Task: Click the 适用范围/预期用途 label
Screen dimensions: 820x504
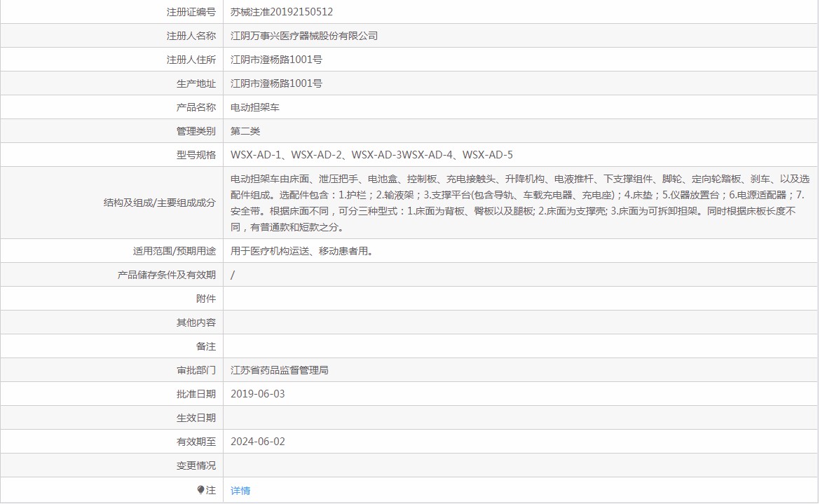Action: click(174, 251)
